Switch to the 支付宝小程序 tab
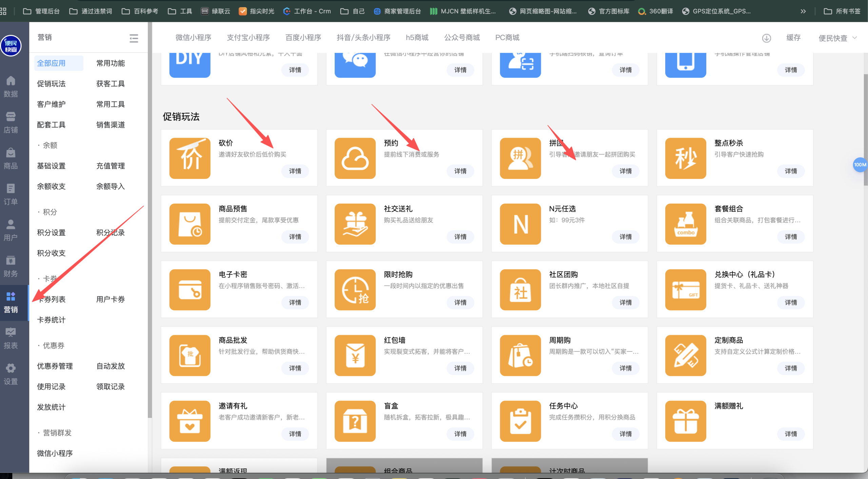Screen dimensions: 868x479 pyautogui.click(x=248, y=37)
